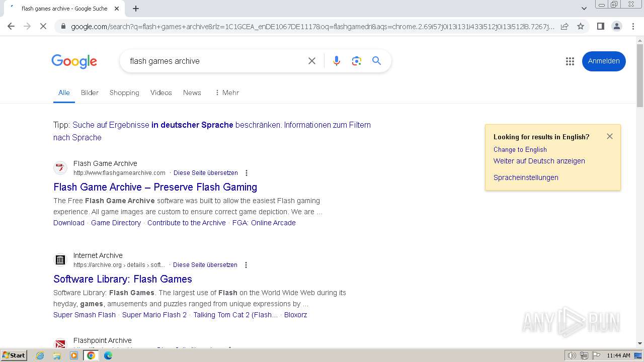Open a new tab
Screen dimensions: 644x362
pos(136,9)
